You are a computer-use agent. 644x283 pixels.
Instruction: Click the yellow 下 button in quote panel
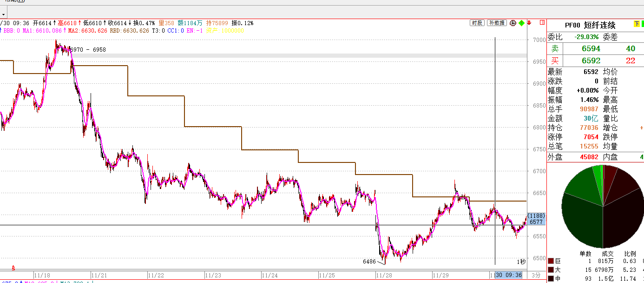coord(636,24)
